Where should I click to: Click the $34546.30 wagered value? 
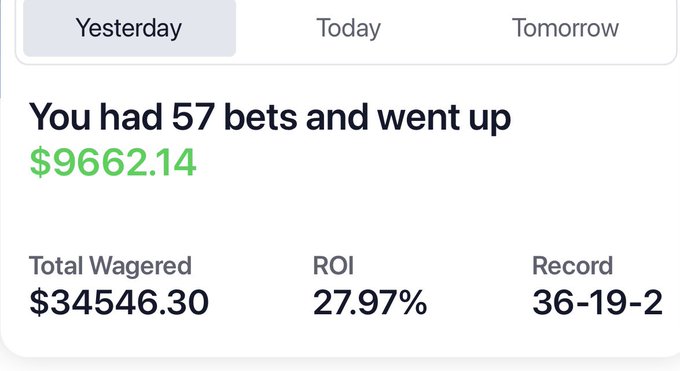pos(119,302)
